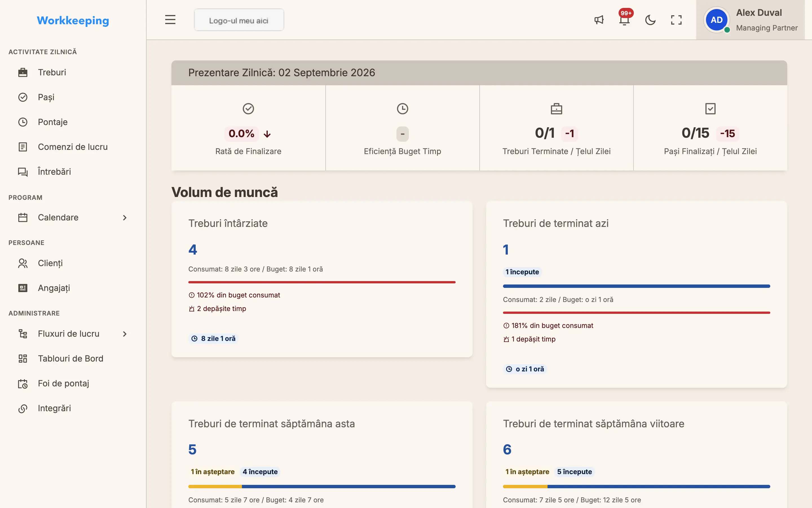Click the Întrebări chat icon

point(23,172)
